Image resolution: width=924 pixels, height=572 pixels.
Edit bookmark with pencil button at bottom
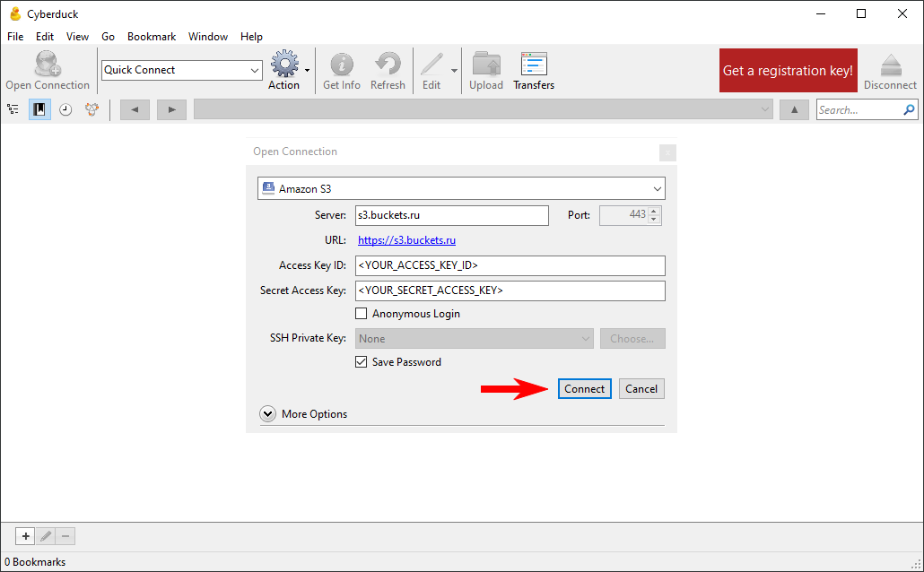(x=46, y=536)
